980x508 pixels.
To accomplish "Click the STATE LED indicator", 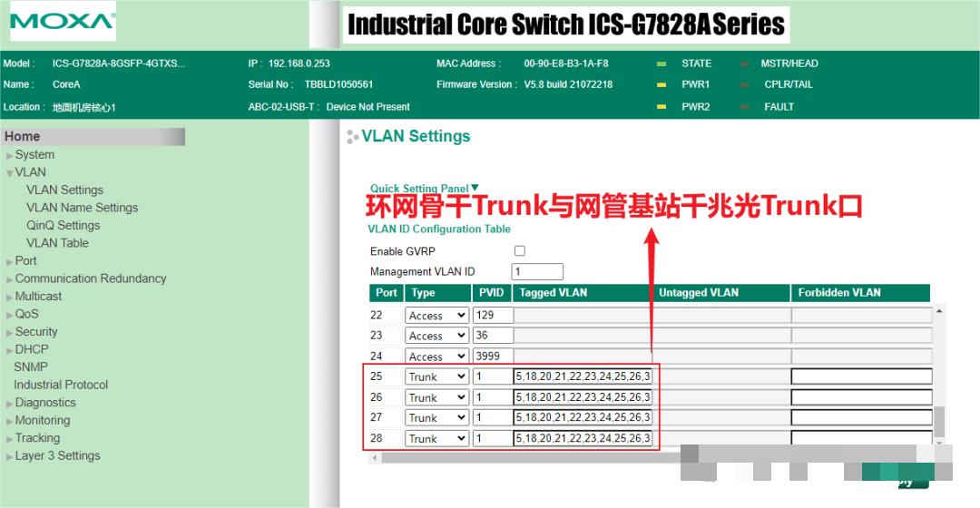I will [661, 63].
